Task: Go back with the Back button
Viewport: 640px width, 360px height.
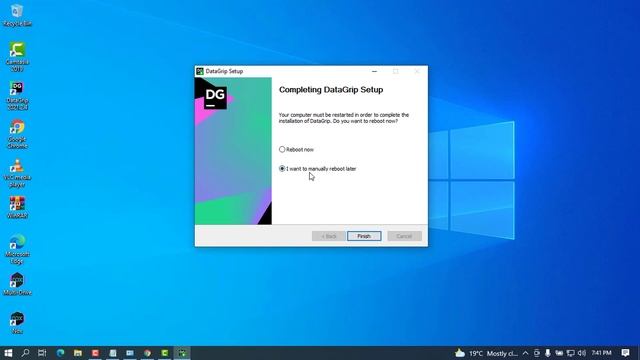Action: (x=329, y=236)
